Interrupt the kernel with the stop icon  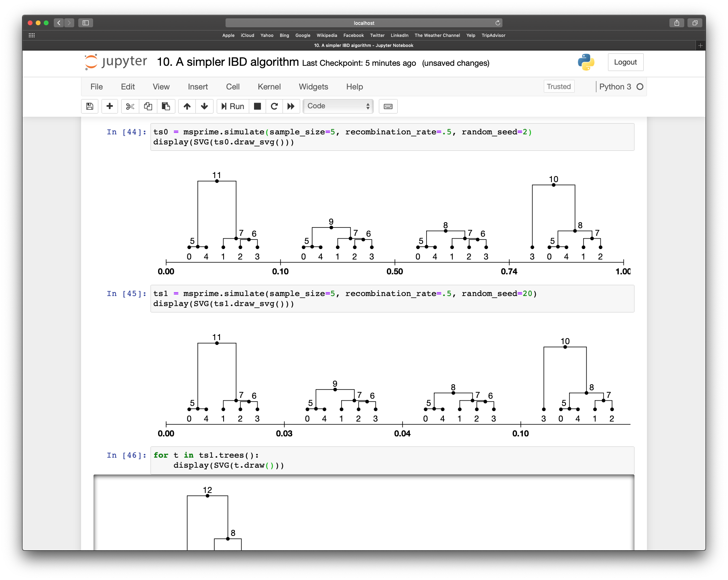257,106
